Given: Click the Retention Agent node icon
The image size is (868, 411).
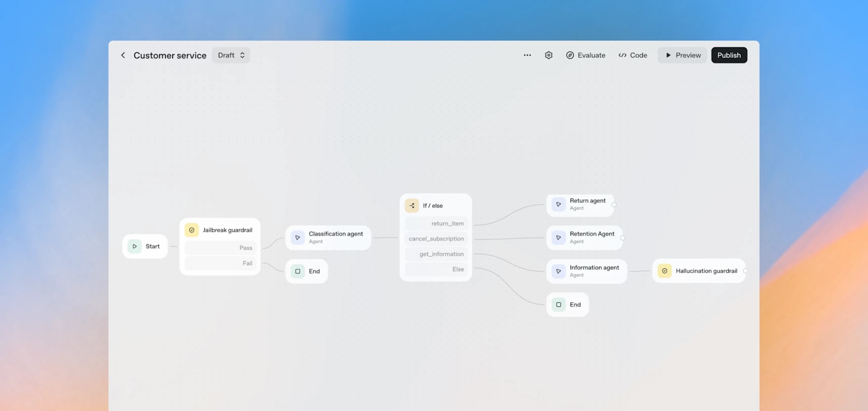Looking at the screenshot, I should 558,237.
